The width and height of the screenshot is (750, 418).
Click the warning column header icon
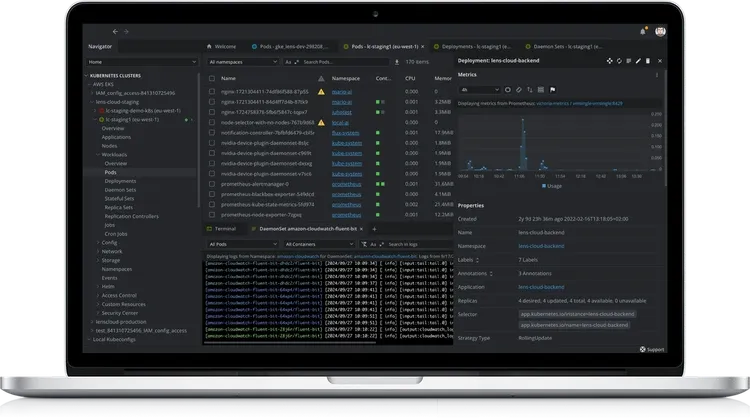point(321,78)
